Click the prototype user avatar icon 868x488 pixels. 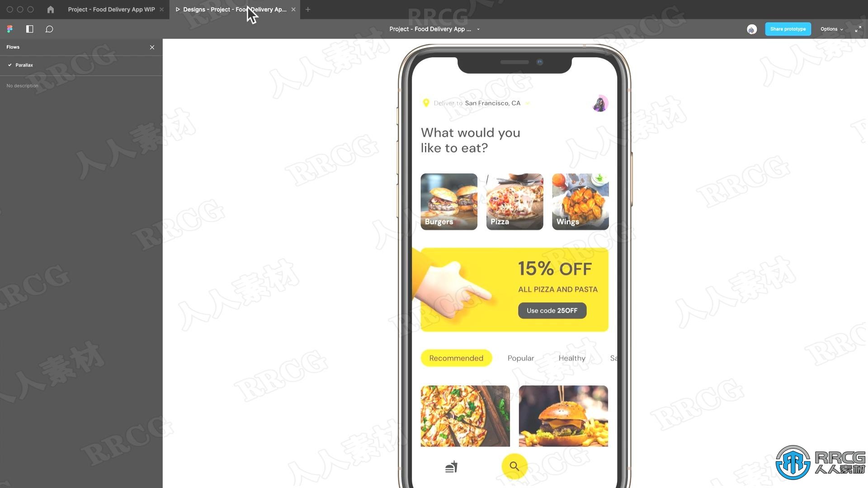tap(751, 28)
